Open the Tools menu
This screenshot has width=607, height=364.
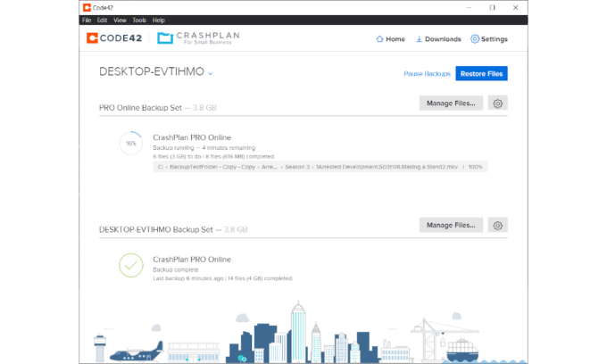pyautogui.click(x=139, y=21)
